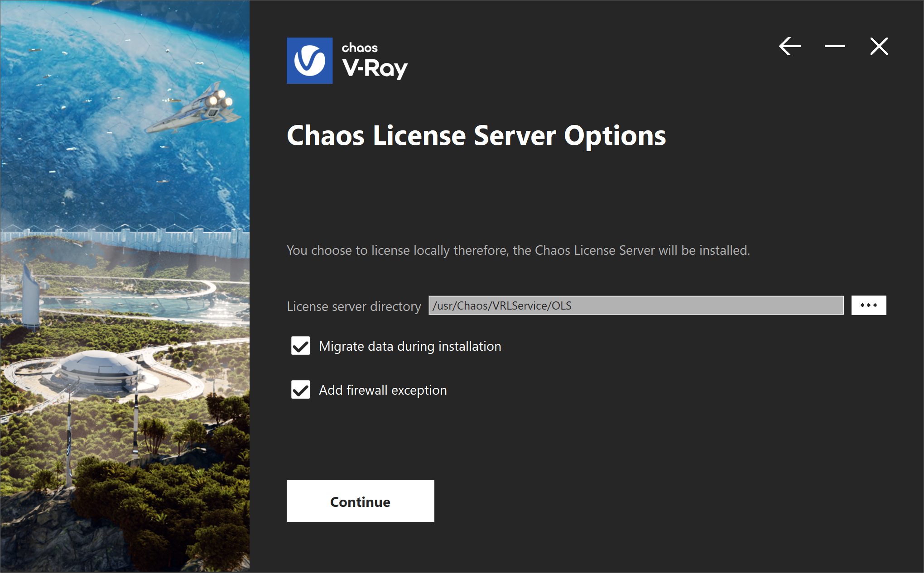
Task: Minimize the installer window
Action: click(x=834, y=46)
